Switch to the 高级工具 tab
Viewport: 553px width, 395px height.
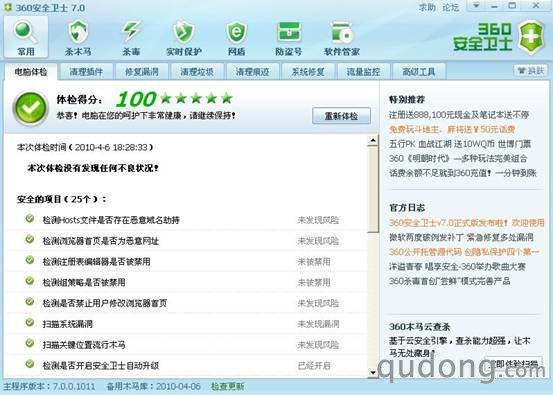click(x=419, y=72)
